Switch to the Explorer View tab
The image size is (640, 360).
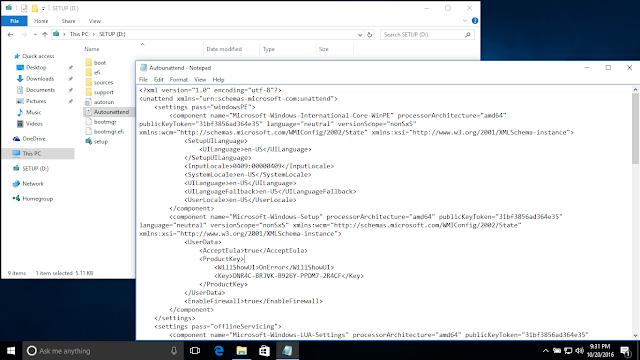point(95,21)
